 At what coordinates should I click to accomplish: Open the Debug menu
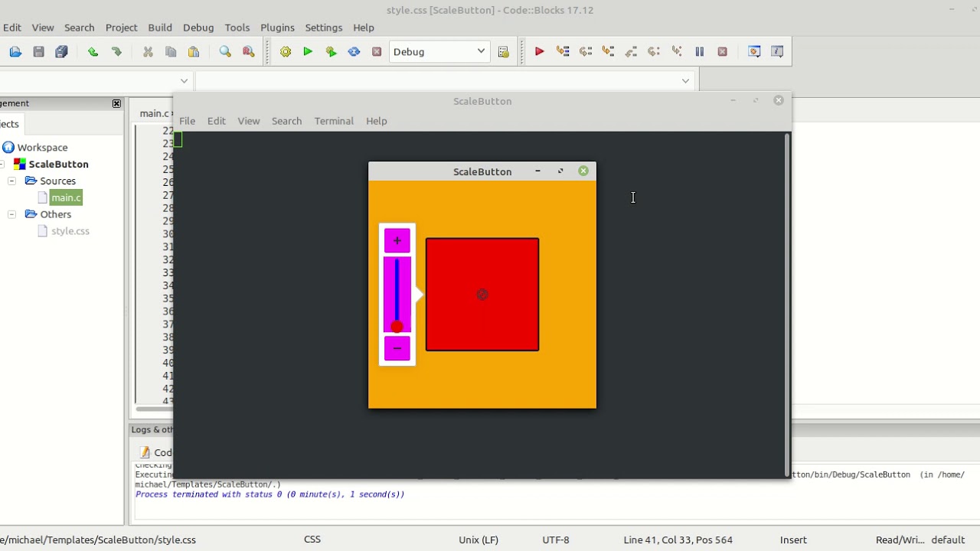click(x=198, y=28)
